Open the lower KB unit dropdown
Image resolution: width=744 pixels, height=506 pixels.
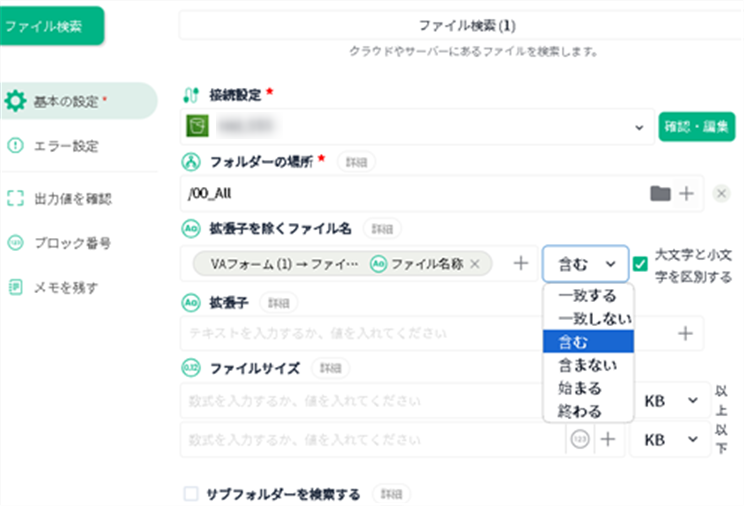click(x=670, y=439)
